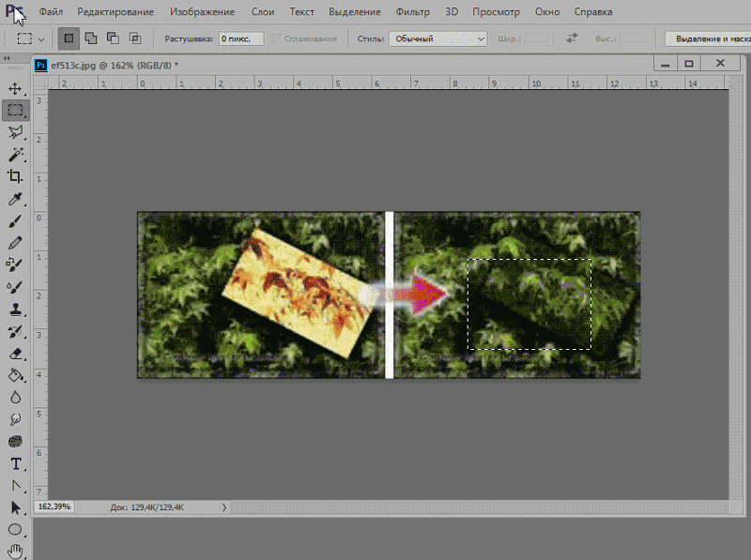The height and width of the screenshot is (560, 751).
Task: Select the Brush tool
Action: (15, 220)
